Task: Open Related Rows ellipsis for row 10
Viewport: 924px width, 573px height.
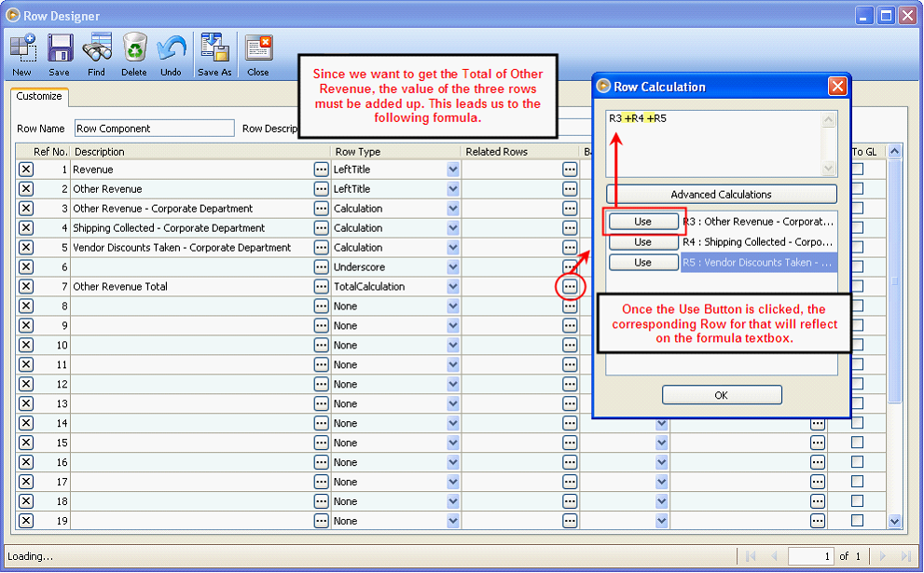Action: tap(570, 345)
